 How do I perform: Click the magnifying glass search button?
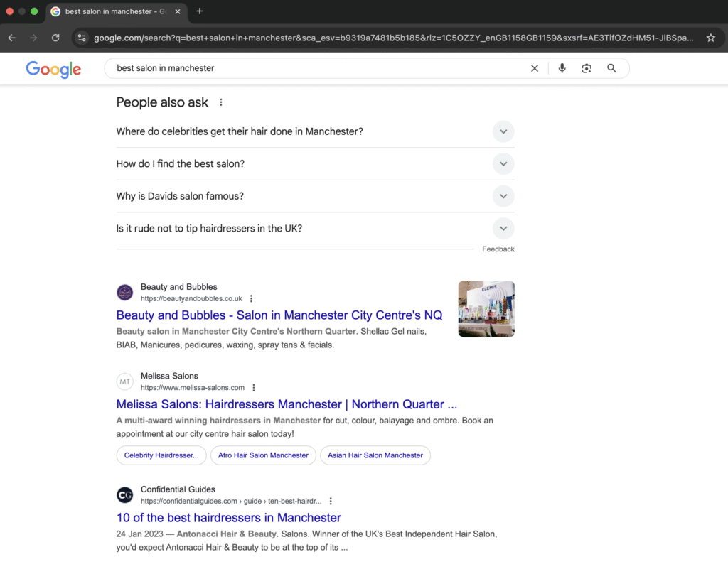pos(611,68)
